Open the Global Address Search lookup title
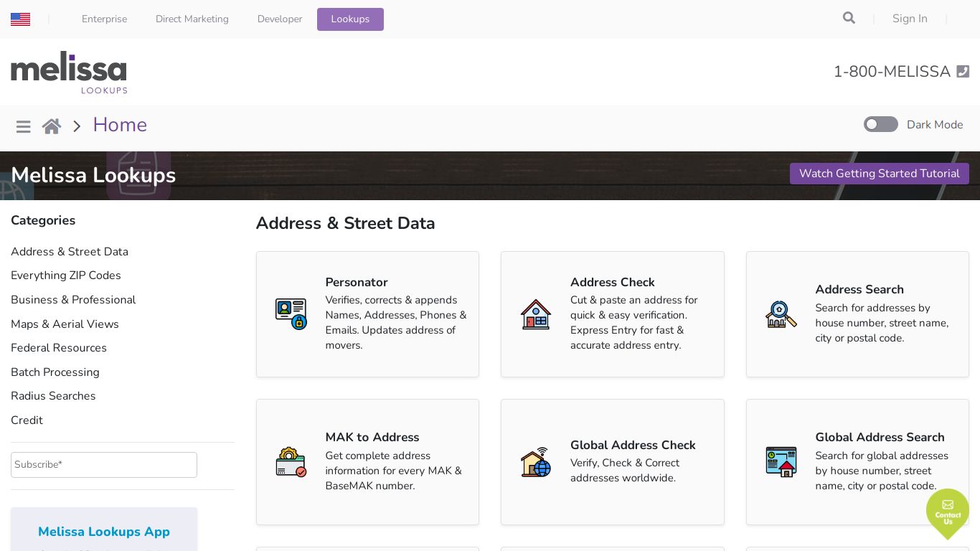The width and height of the screenshot is (980, 551). pos(880,438)
